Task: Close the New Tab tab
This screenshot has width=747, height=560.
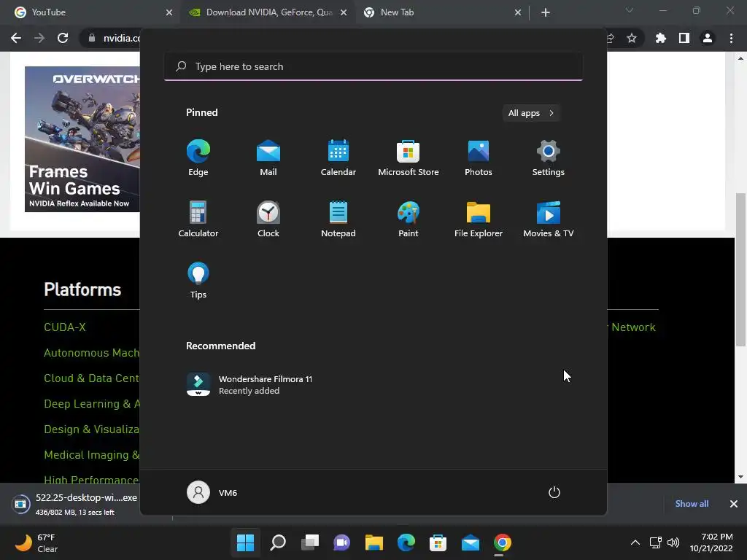Action: coord(518,12)
